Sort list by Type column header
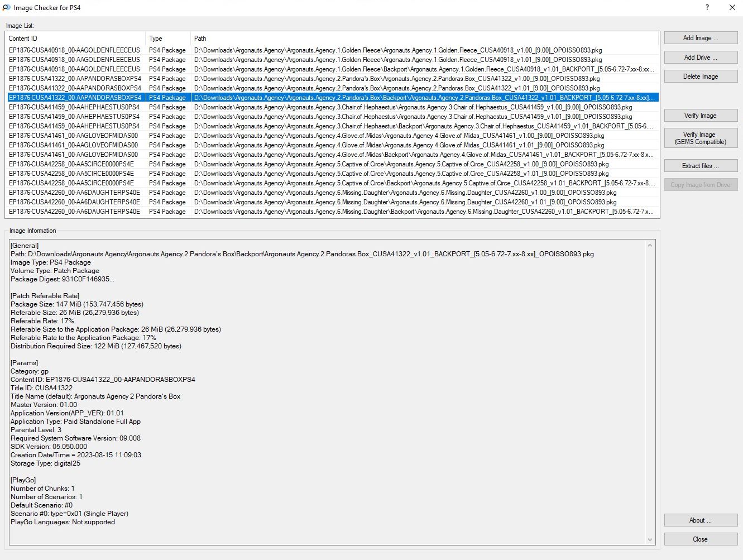The image size is (743, 560). (167, 39)
